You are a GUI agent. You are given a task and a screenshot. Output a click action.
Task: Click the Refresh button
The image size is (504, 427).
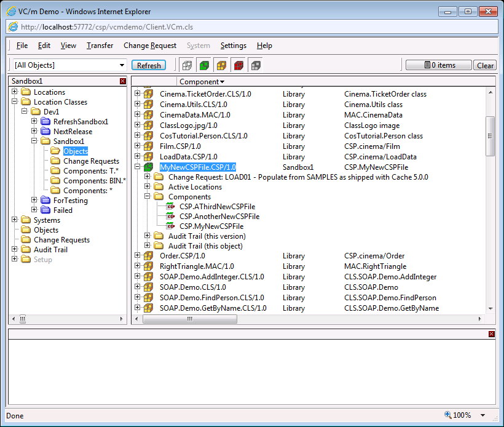(x=149, y=65)
